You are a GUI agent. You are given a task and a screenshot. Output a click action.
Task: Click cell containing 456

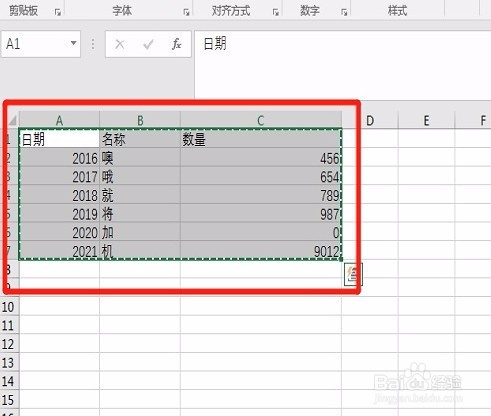[x=261, y=158]
